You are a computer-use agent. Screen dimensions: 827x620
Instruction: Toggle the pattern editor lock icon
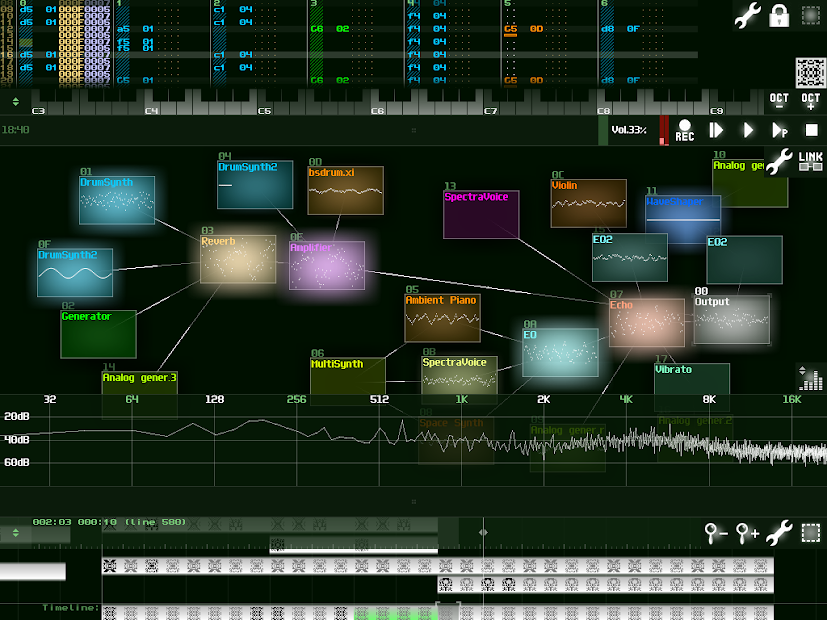coord(779,15)
